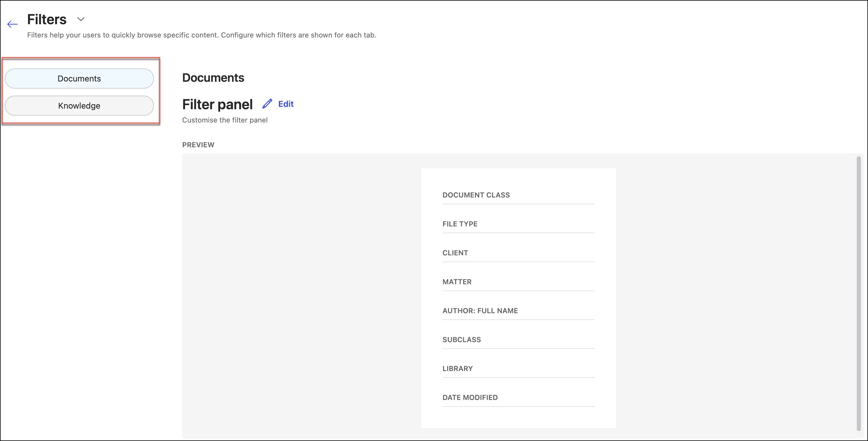
Task: Expand the Filters title dropdown chevron
Action: [81, 19]
